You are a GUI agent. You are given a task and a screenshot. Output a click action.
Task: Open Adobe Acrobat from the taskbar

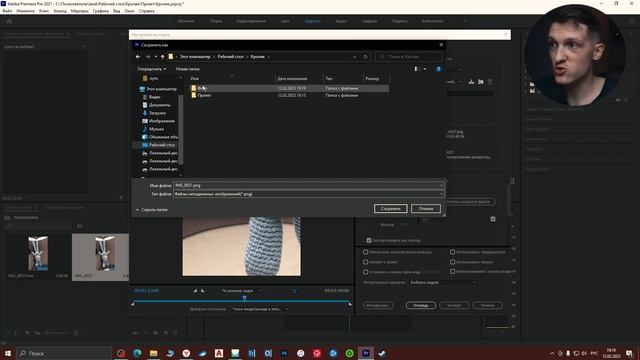(219, 353)
